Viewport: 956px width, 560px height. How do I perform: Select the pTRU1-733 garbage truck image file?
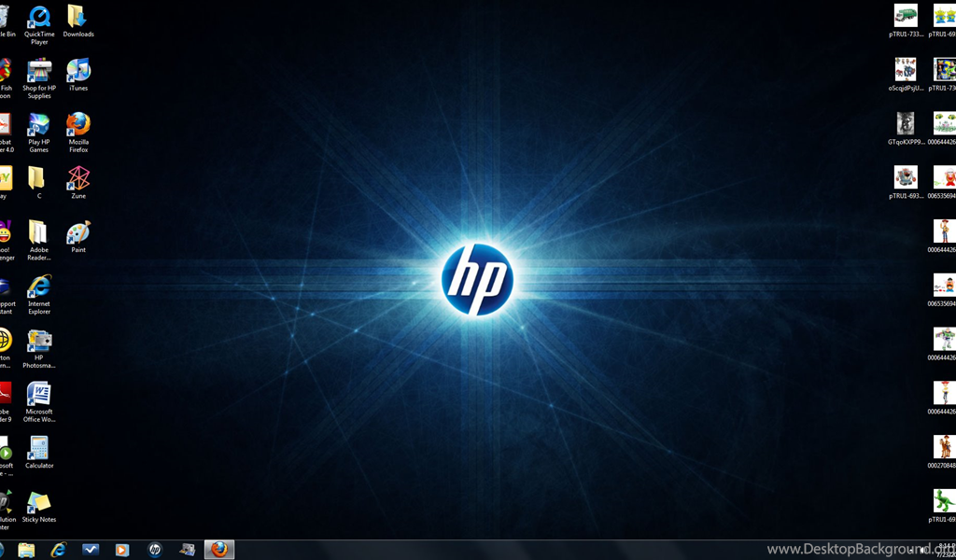[906, 22]
